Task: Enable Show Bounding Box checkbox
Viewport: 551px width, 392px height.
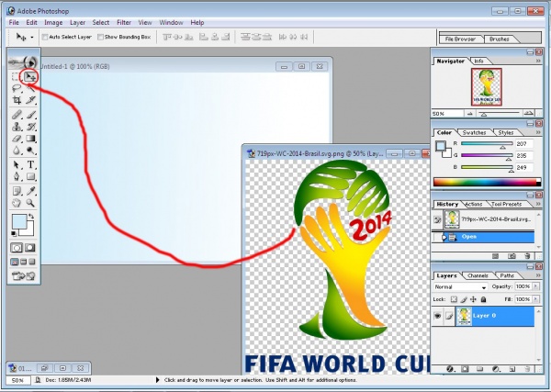Action: click(x=100, y=37)
